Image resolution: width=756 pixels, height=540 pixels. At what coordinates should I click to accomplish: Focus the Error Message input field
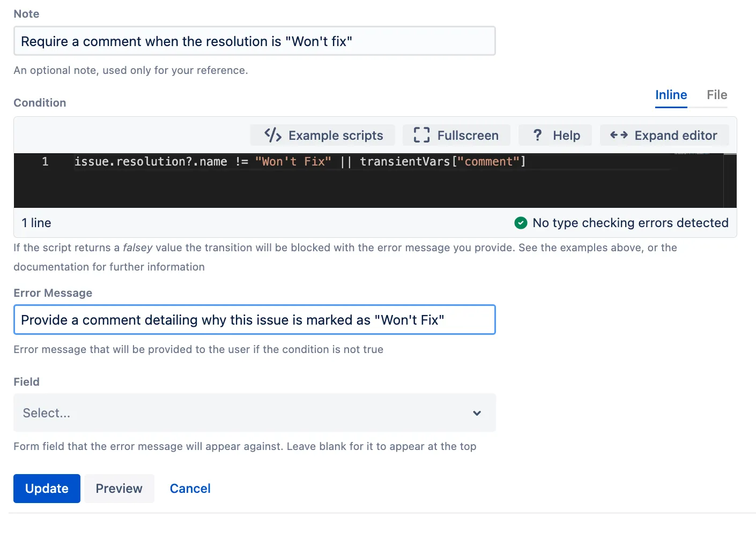tap(255, 320)
